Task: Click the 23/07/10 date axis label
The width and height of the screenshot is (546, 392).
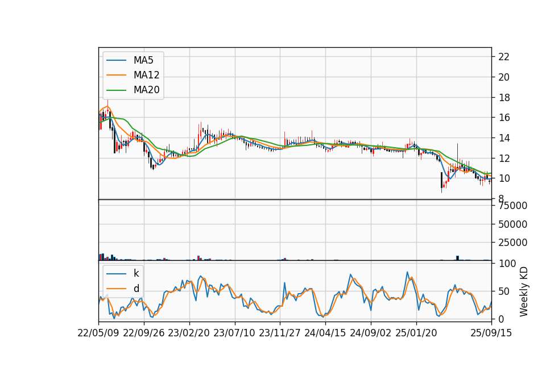Action: pyautogui.click(x=234, y=333)
